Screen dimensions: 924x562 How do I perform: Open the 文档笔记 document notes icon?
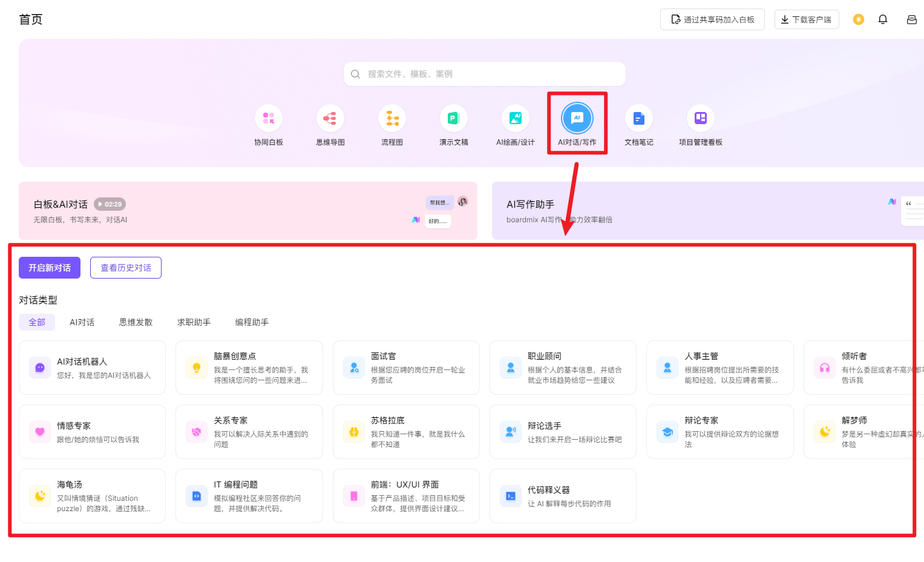639,119
